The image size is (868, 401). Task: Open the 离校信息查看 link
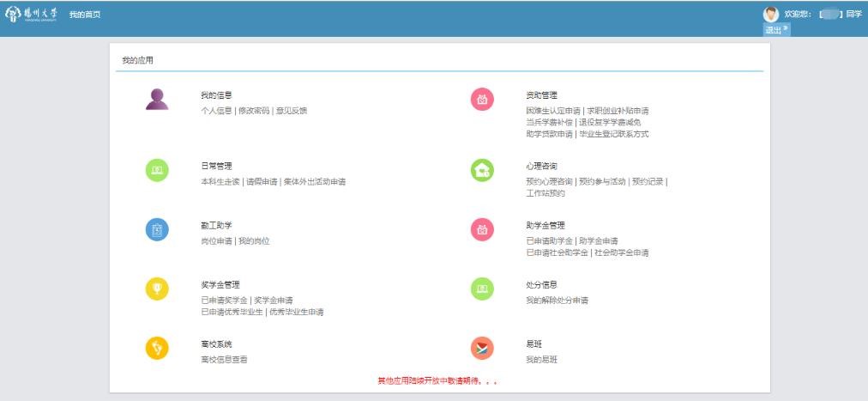224,359
